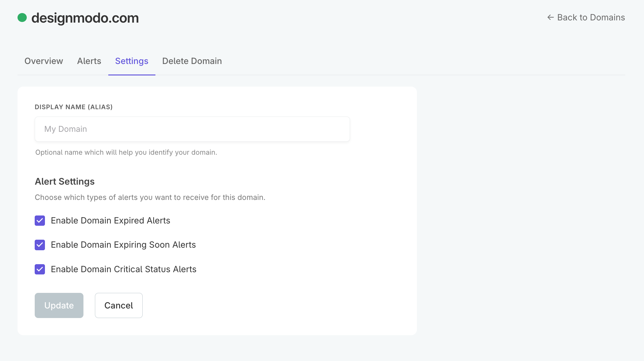Screen dimensions: 644x361
Task: Click the purple checkmark on the first alert checkbox
Action: 39,220
